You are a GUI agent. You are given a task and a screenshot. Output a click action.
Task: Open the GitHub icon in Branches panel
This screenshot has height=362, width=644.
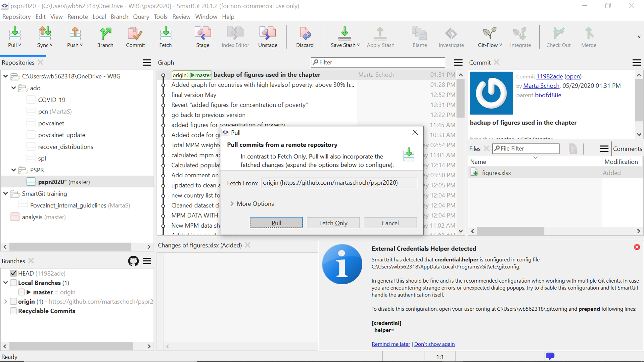click(x=133, y=261)
